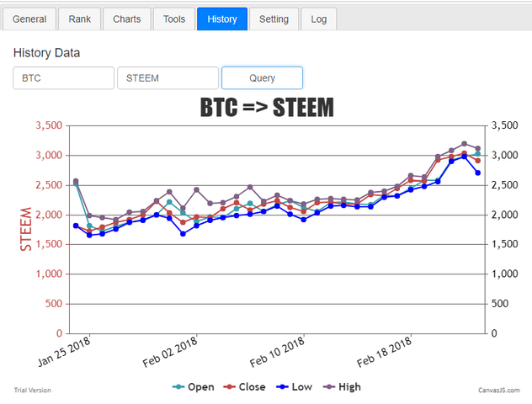
Task: Click the highest purple High peak point
Action: coord(465,143)
